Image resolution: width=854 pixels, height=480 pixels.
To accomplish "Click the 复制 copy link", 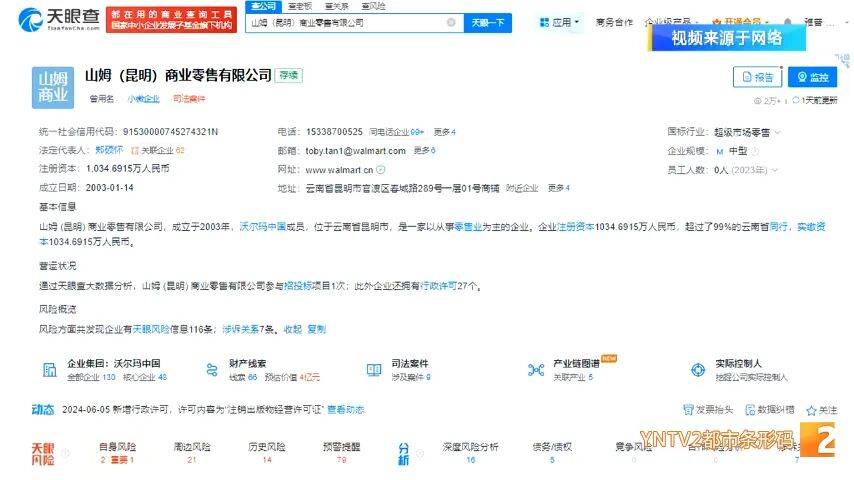I will [x=316, y=329].
